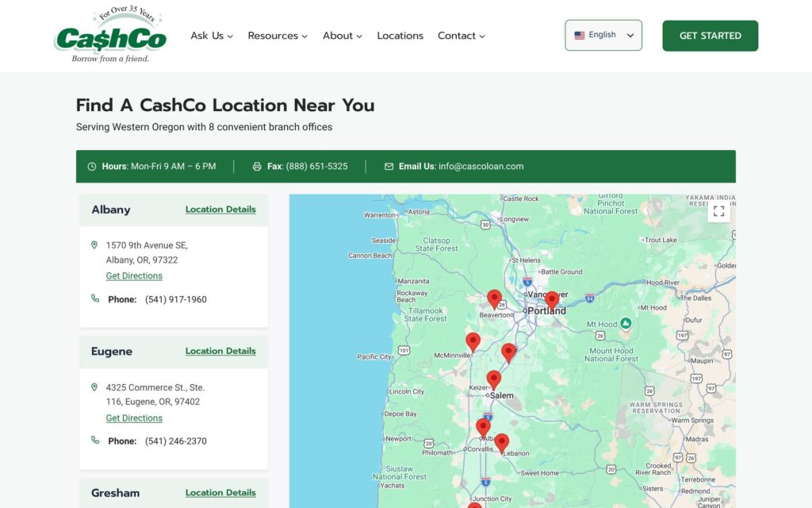The width and height of the screenshot is (812, 508).
Task: Get Directions to the Eugene branch
Action: click(x=134, y=418)
